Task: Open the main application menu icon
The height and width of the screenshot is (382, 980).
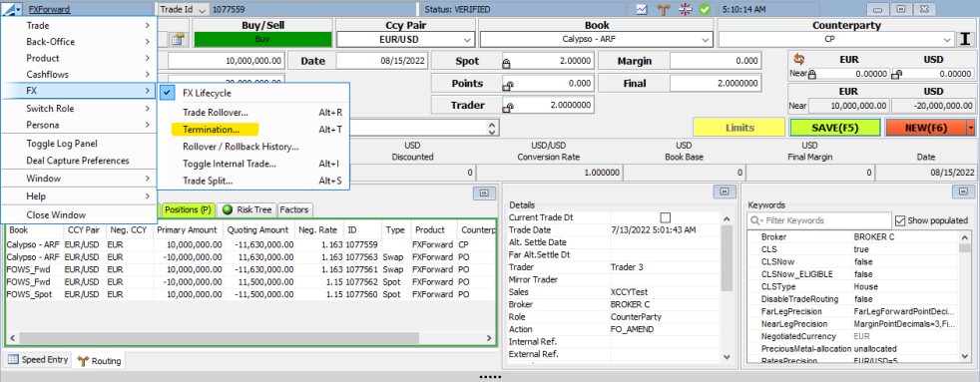Action: click(12, 9)
